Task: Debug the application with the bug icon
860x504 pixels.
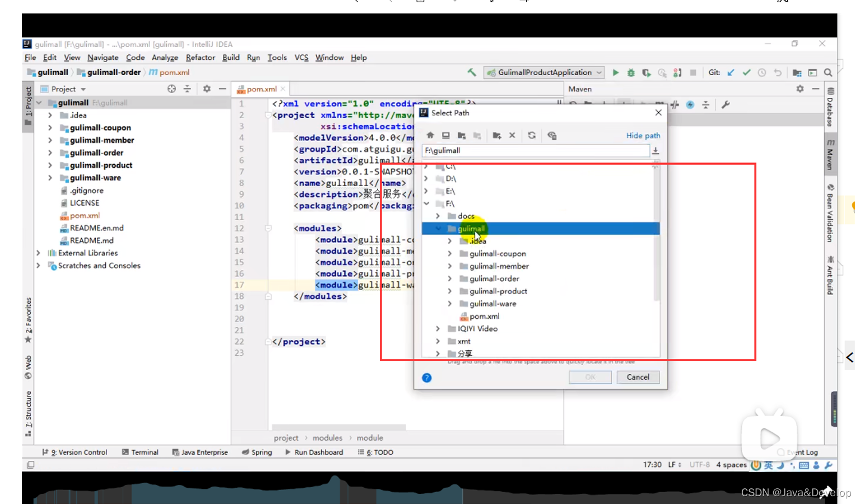Action: pyautogui.click(x=631, y=72)
